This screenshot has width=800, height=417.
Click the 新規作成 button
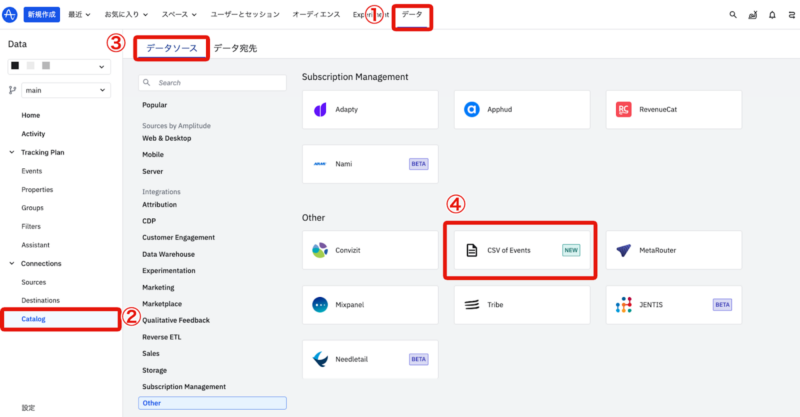pos(42,15)
